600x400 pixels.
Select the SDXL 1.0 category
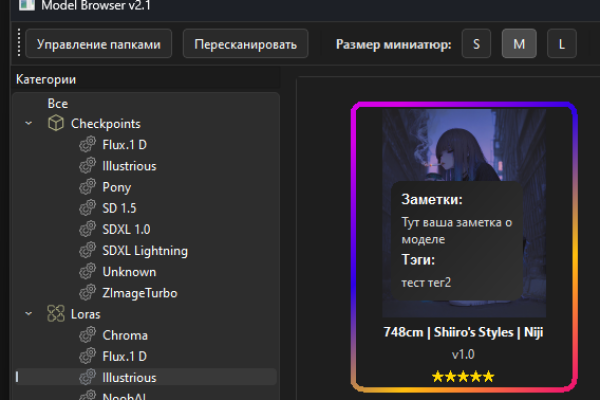(x=126, y=229)
